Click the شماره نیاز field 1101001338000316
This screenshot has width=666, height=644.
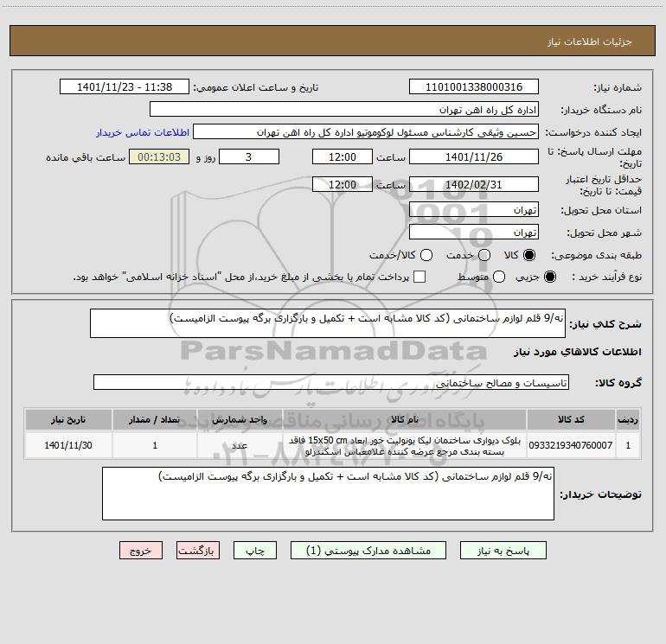tap(474, 87)
